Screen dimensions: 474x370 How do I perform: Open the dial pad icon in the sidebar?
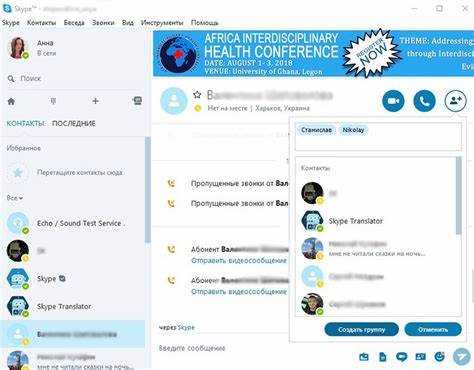[53, 101]
